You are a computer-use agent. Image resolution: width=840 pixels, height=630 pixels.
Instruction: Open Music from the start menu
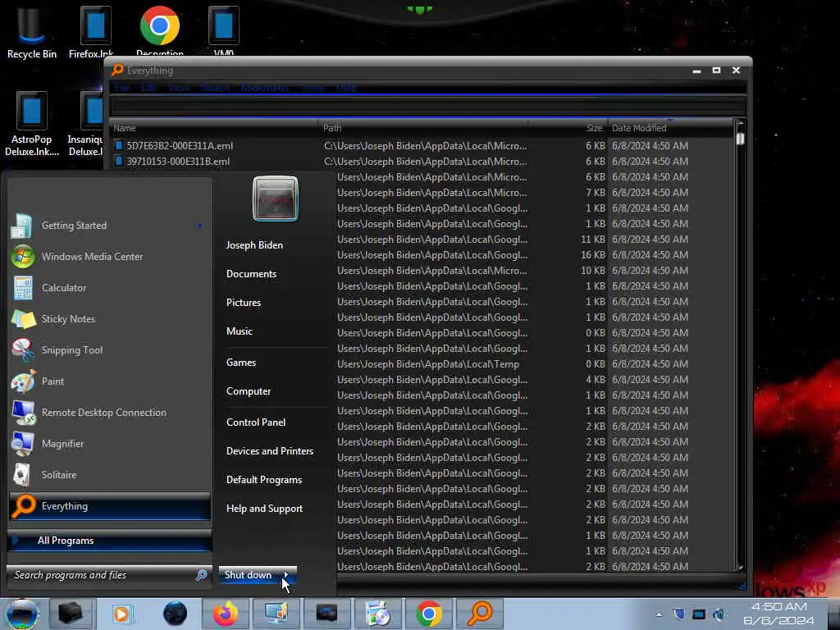coord(240,331)
